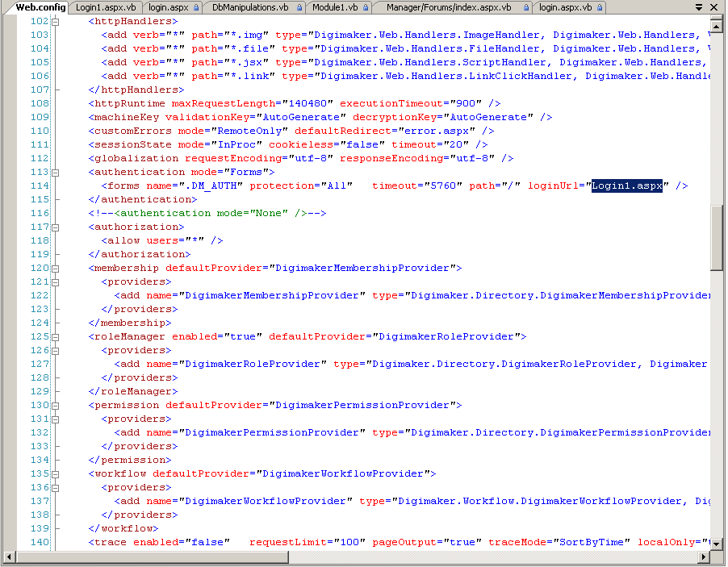
Task: Click the lock icon on login.aspx tab
Action: (x=196, y=7)
